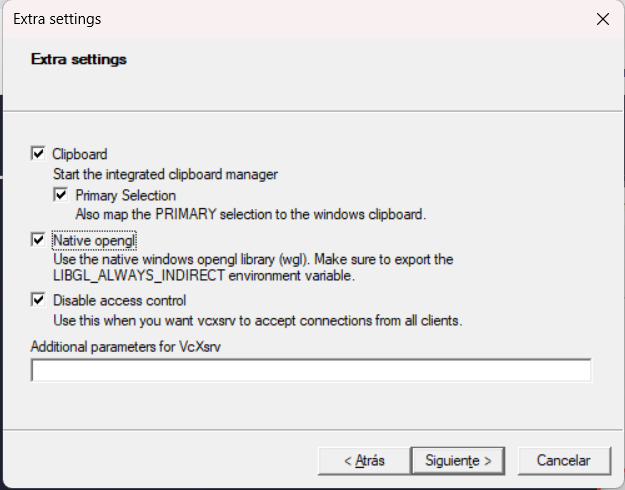
Task: Click the bold 'Extra settings' page heading
Action: click(x=79, y=59)
